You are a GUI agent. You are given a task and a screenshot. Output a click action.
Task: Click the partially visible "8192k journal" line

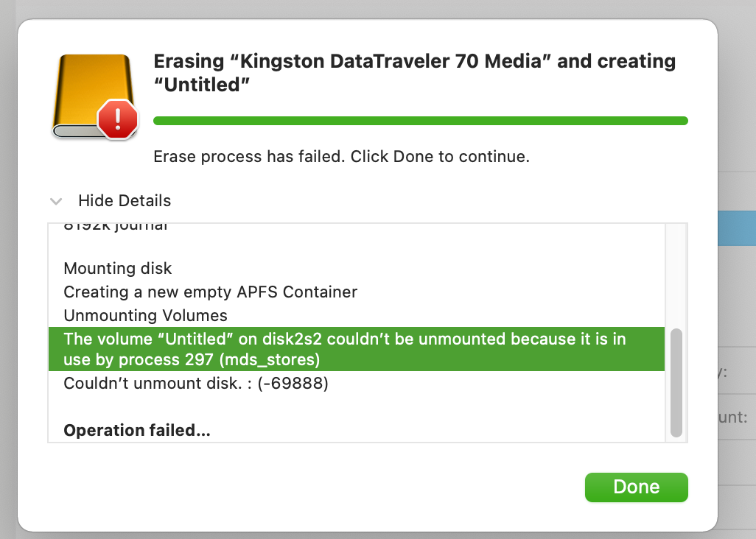click(116, 227)
